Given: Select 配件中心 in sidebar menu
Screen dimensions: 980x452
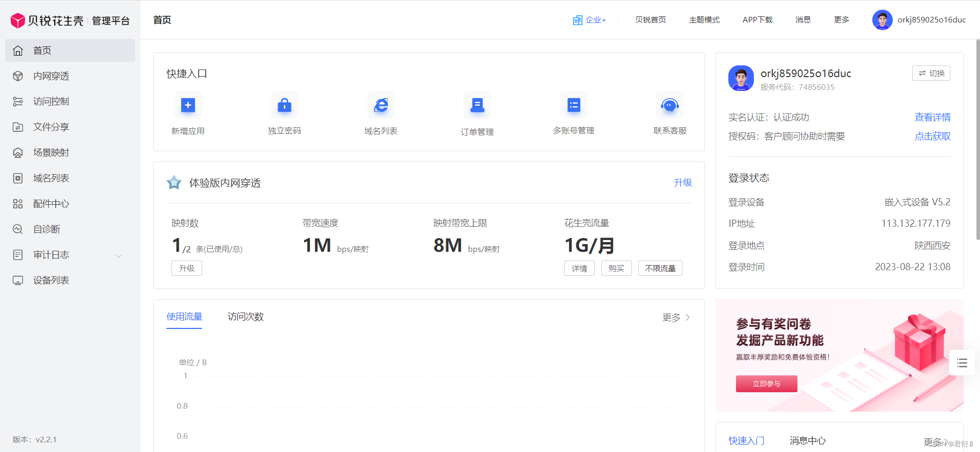Looking at the screenshot, I should pos(70,204).
